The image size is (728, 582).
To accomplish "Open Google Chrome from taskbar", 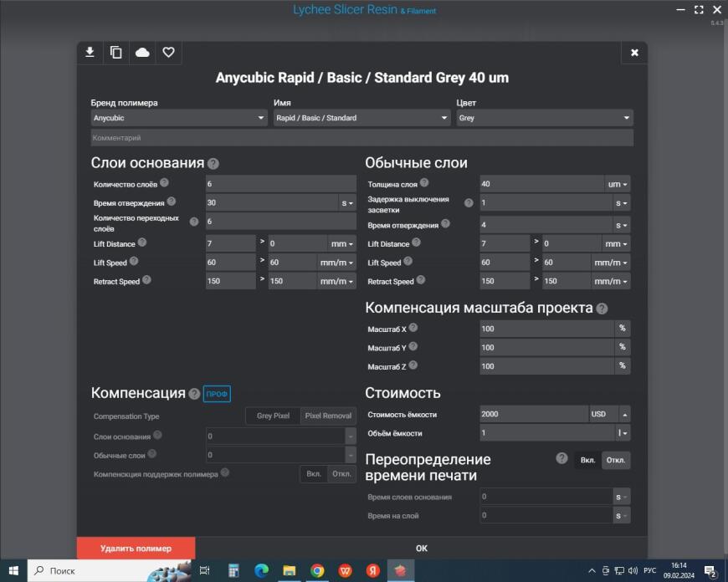I will coord(317,570).
